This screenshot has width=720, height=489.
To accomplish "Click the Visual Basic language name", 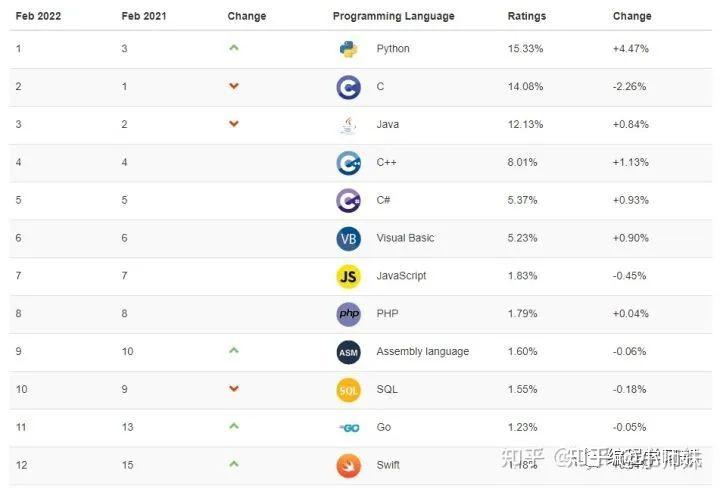I will pos(405,238).
